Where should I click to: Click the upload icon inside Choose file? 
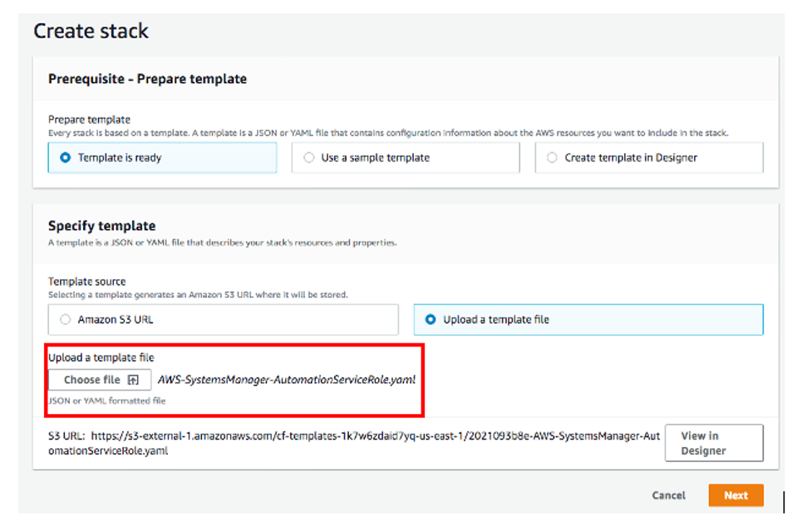click(133, 379)
